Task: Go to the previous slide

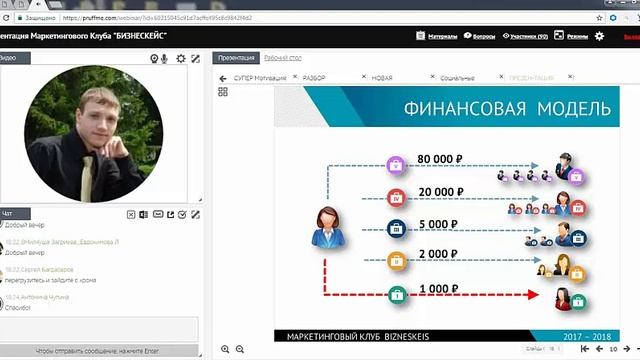Action: click(x=599, y=349)
